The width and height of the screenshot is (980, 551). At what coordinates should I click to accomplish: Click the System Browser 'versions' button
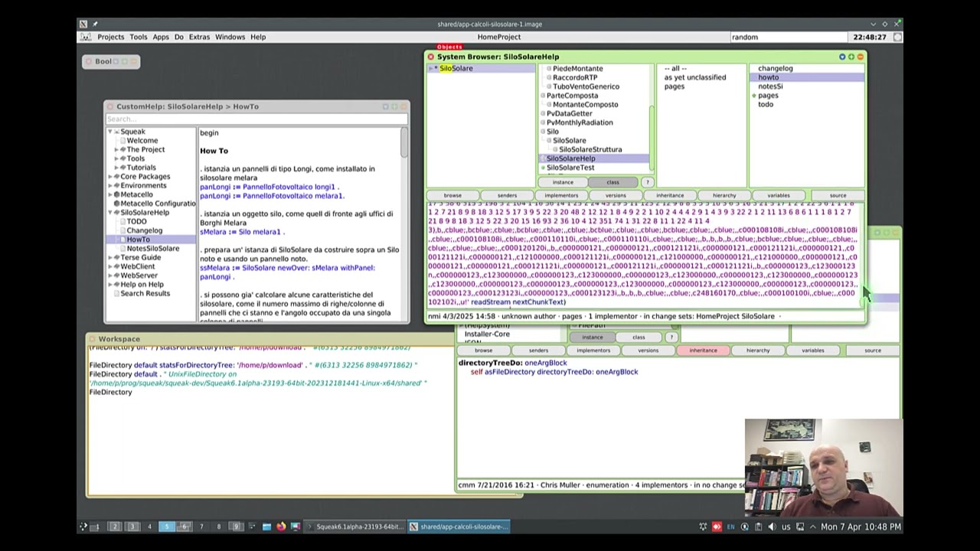coord(616,195)
